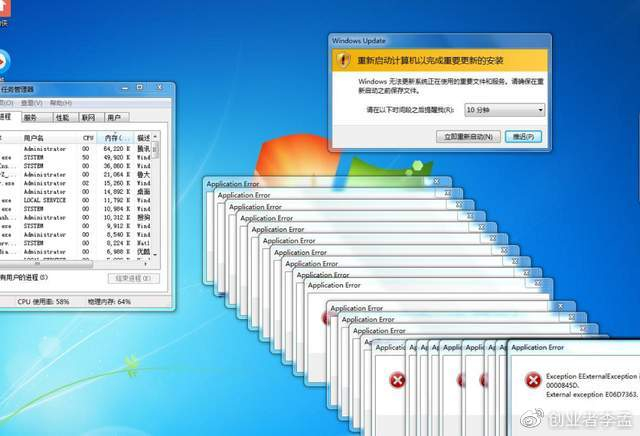640x436 pixels.
Task: Click the External exception E06D7363 message text
Action: click(591, 395)
